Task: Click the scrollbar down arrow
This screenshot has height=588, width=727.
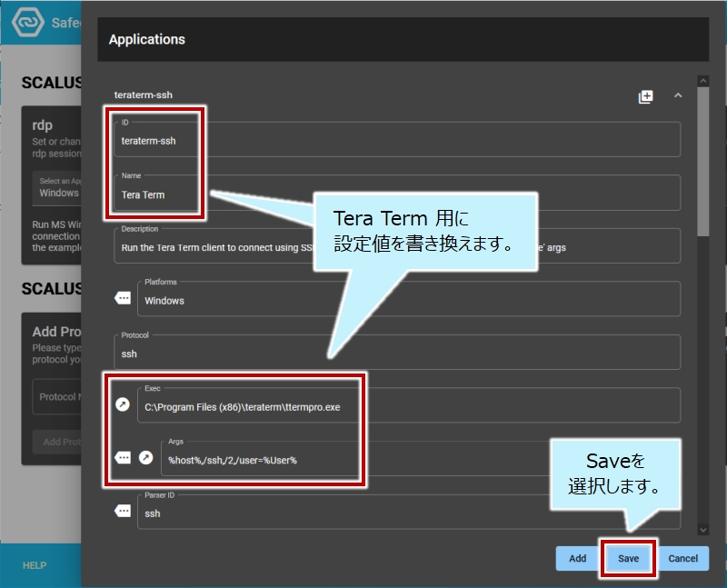Action: pos(702,530)
